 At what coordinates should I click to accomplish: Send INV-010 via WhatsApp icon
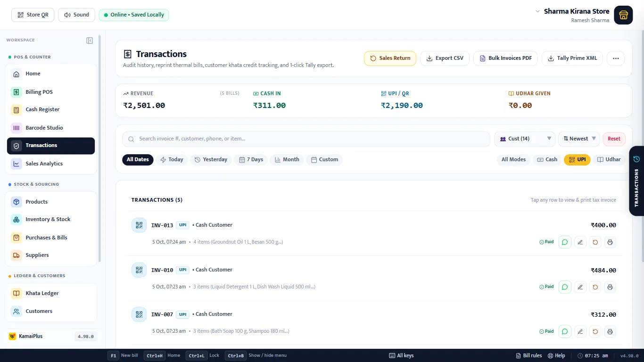[565, 287]
